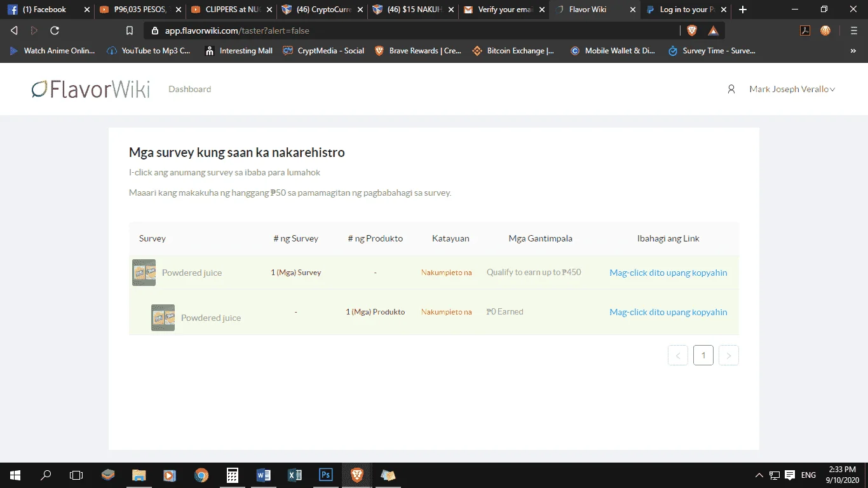Select page 1 in pagination
Viewport: 868px width, 488px height.
pos(703,355)
